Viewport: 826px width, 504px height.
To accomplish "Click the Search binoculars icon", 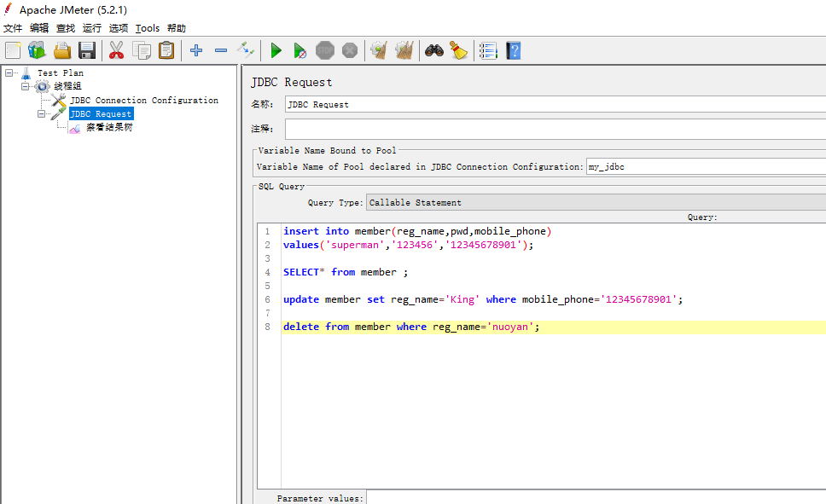I will coord(434,50).
